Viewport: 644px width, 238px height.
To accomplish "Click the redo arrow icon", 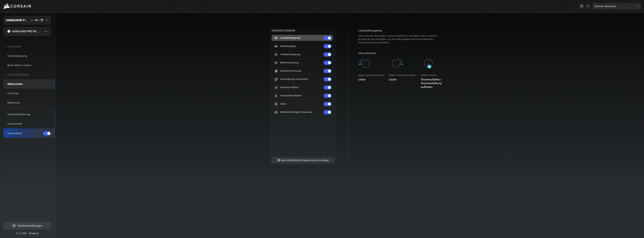I will [x=588, y=6].
